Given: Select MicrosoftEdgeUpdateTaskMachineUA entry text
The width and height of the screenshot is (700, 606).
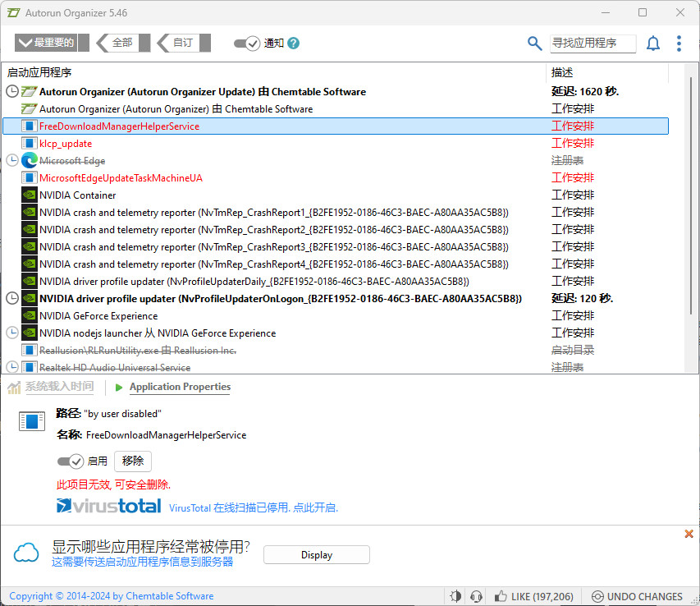Looking at the screenshot, I should coord(121,177).
